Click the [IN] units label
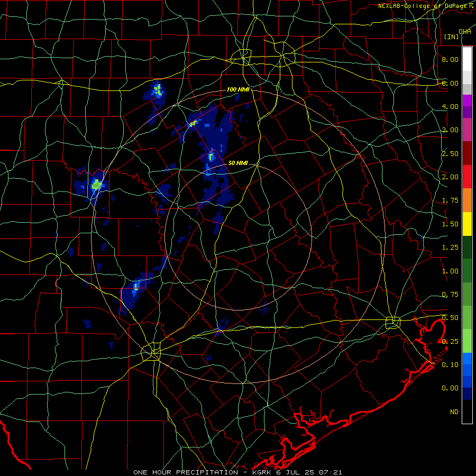This screenshot has width=476, height=476. click(x=452, y=36)
